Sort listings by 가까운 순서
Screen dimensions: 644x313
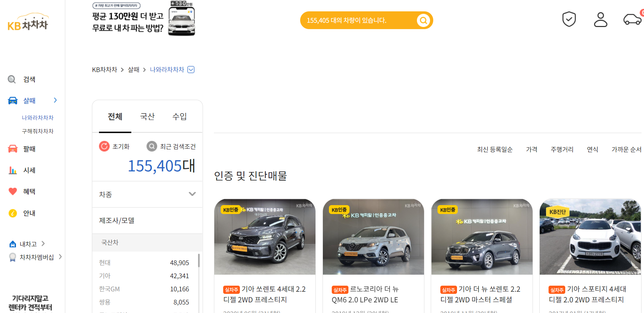pyautogui.click(x=626, y=149)
